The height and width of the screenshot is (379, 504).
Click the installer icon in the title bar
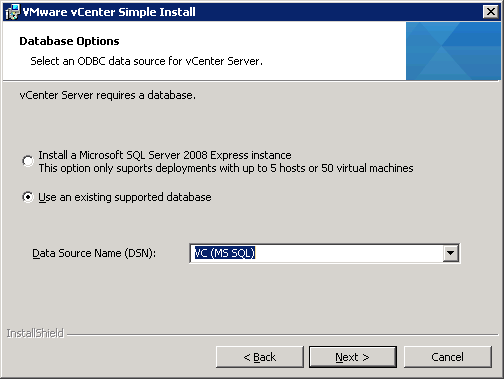(12, 12)
